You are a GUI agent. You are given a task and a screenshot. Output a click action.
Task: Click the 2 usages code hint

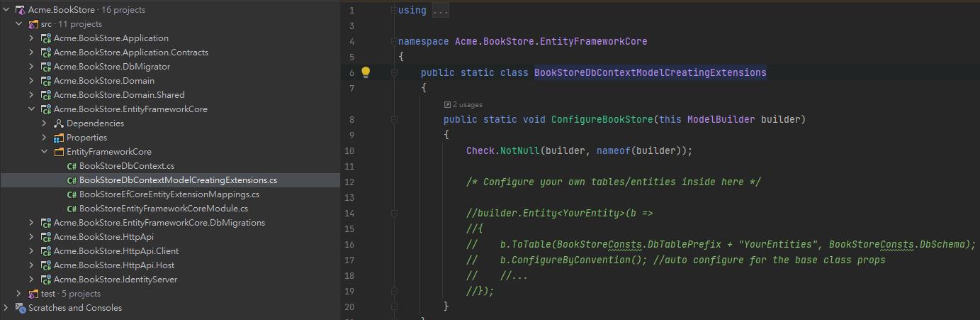point(466,104)
